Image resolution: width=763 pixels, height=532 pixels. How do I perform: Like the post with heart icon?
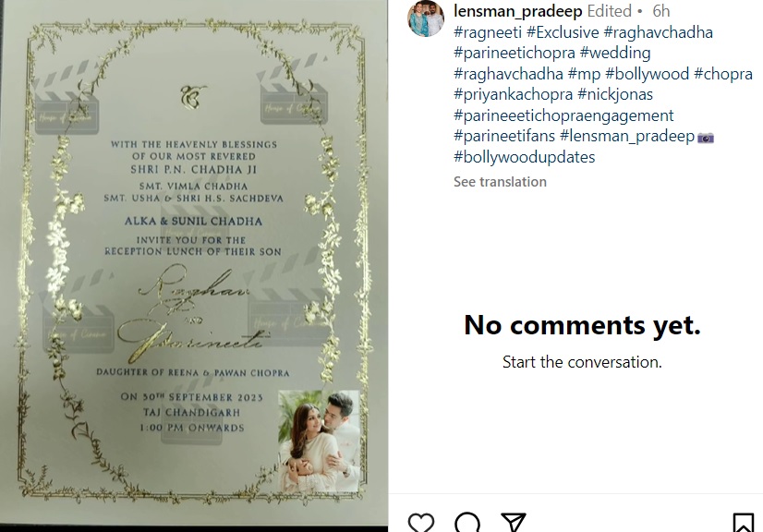pos(421,522)
